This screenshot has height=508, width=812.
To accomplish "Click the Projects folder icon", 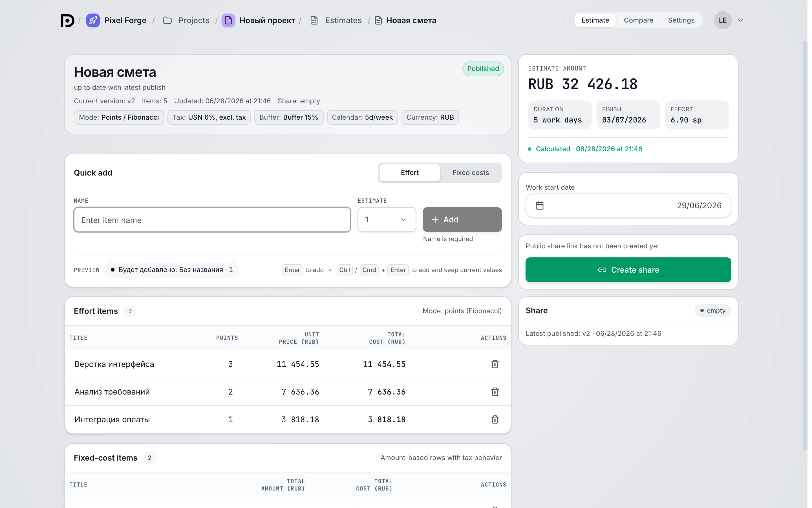I will [167, 21].
